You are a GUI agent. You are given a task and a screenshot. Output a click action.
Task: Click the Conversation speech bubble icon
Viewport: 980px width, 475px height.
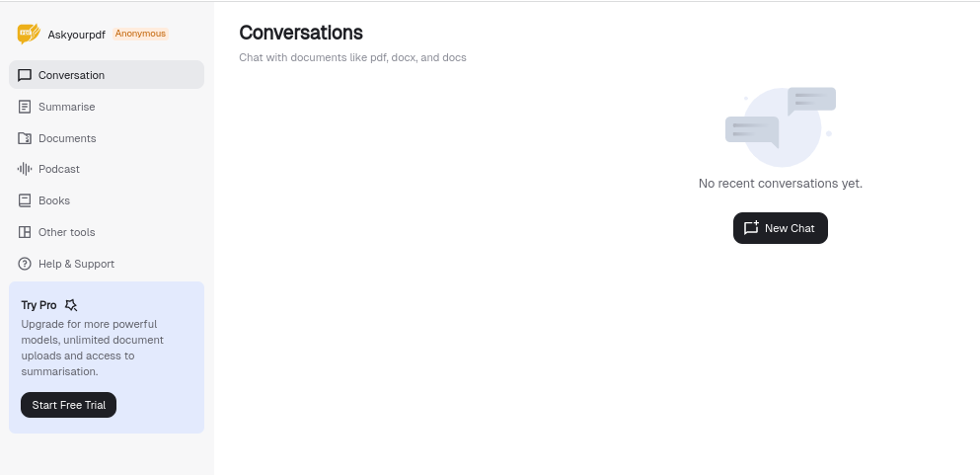tap(25, 75)
